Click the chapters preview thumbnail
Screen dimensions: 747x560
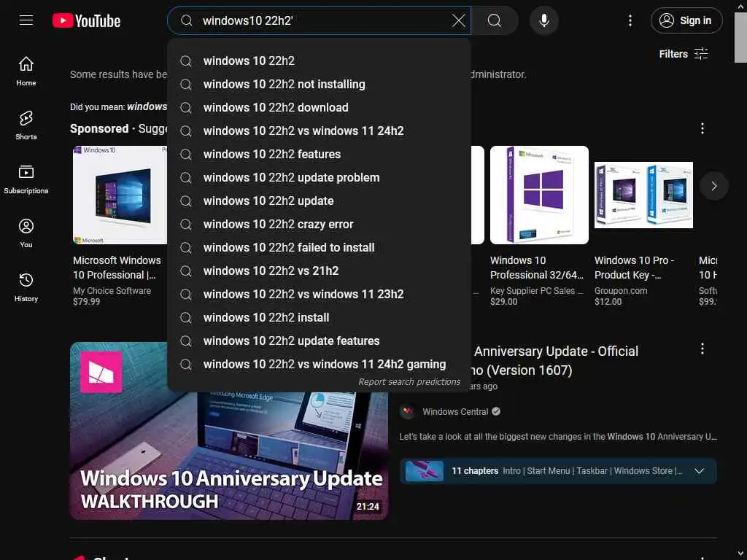click(424, 471)
